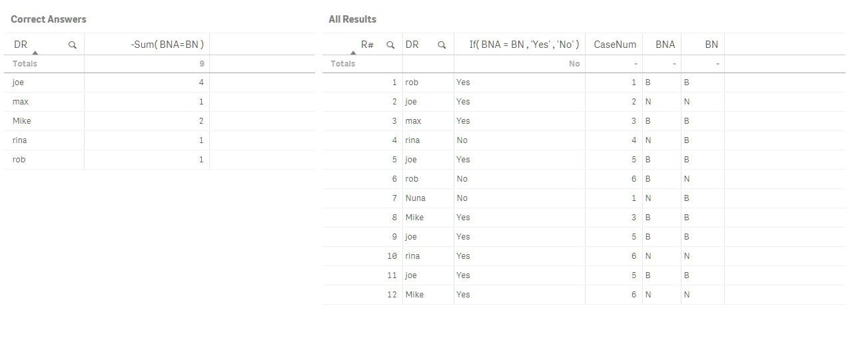
Task: Click the BN column header
Action: (711, 45)
